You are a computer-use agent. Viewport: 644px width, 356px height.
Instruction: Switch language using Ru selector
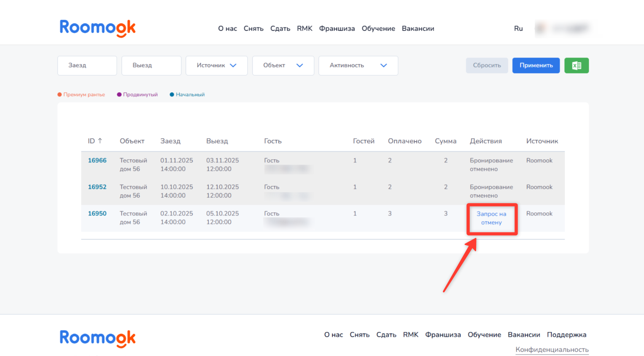point(518,28)
